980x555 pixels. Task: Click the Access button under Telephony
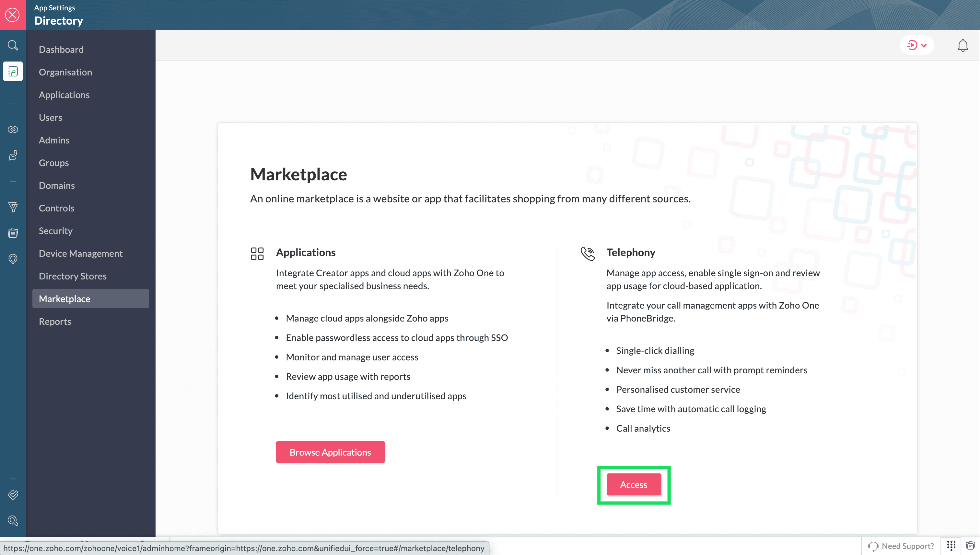pyautogui.click(x=633, y=484)
